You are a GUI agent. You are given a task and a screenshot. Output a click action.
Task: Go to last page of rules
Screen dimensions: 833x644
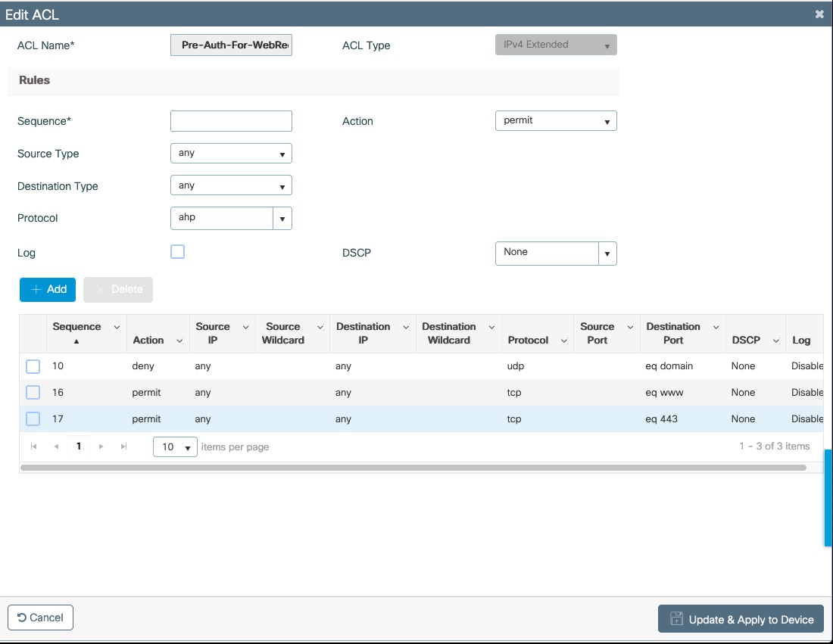[x=123, y=446]
